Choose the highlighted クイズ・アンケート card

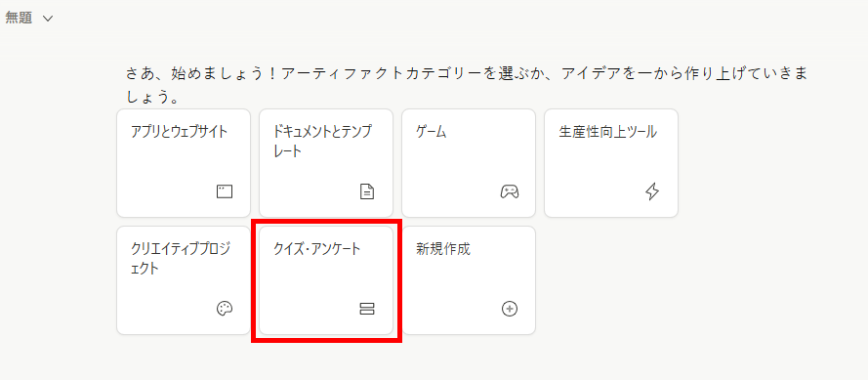click(326, 280)
